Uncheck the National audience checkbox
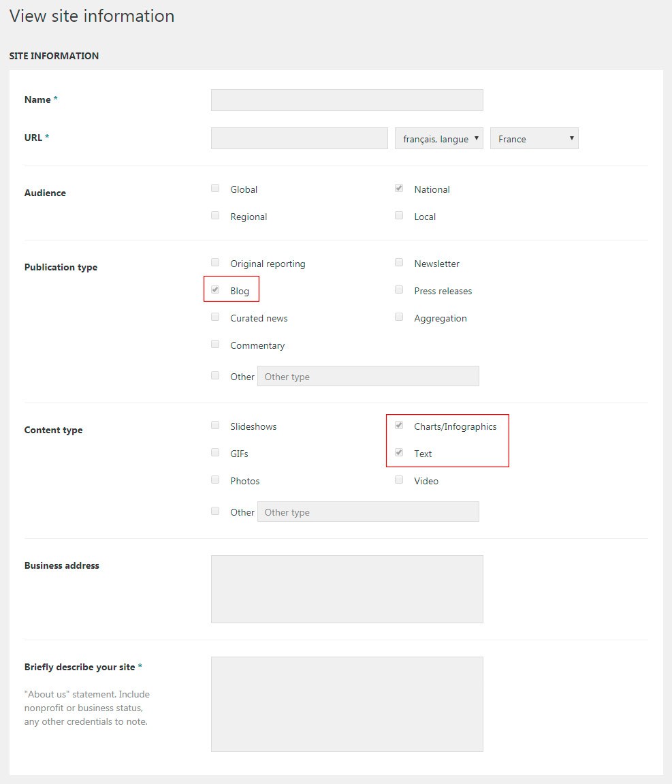The image size is (672, 784). (x=399, y=189)
